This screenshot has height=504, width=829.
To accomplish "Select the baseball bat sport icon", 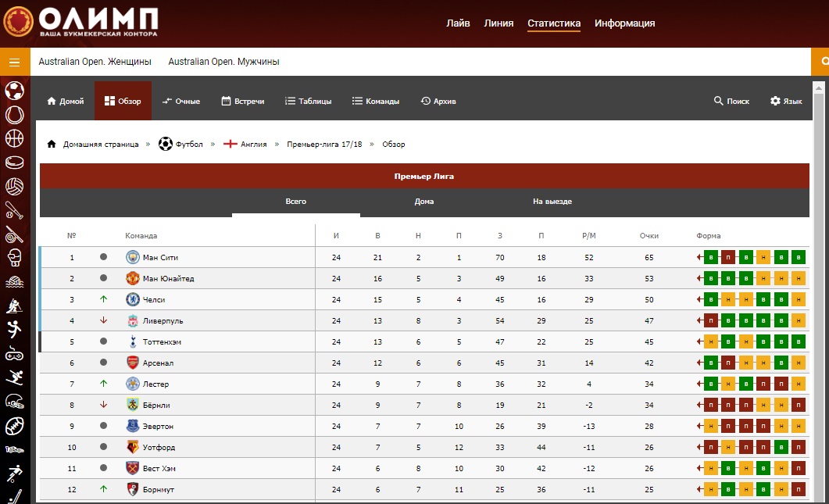I will pos(14,210).
